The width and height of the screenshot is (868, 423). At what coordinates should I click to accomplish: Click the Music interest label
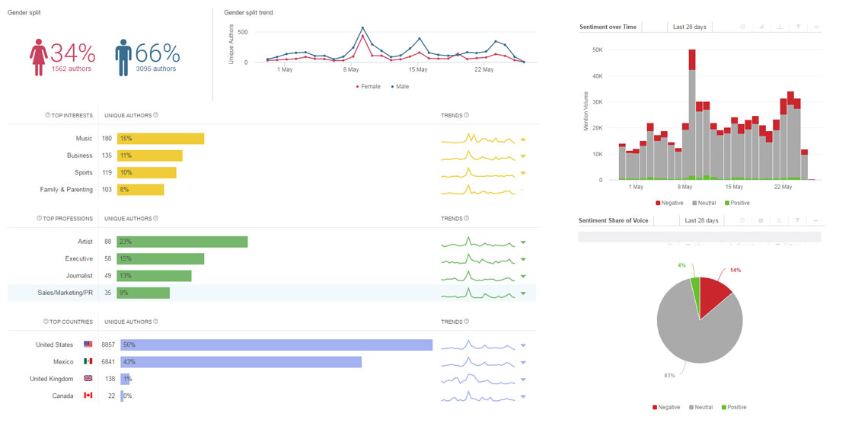84,139
